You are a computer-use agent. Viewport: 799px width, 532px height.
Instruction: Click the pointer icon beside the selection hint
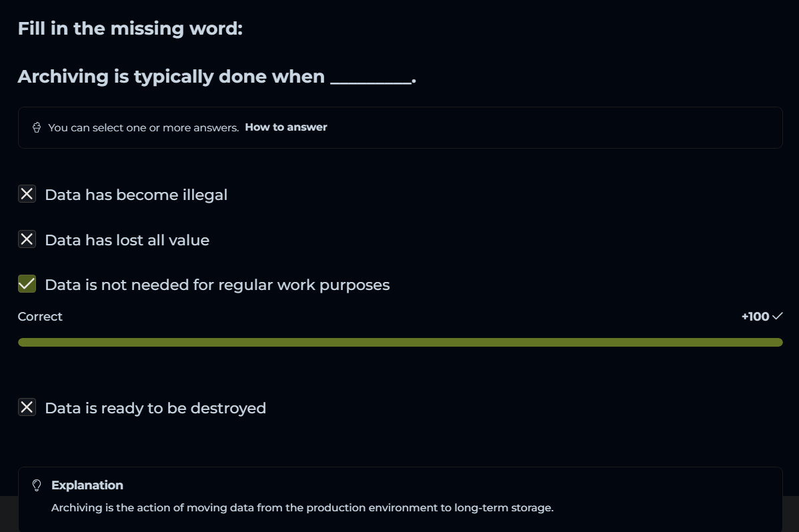point(37,127)
